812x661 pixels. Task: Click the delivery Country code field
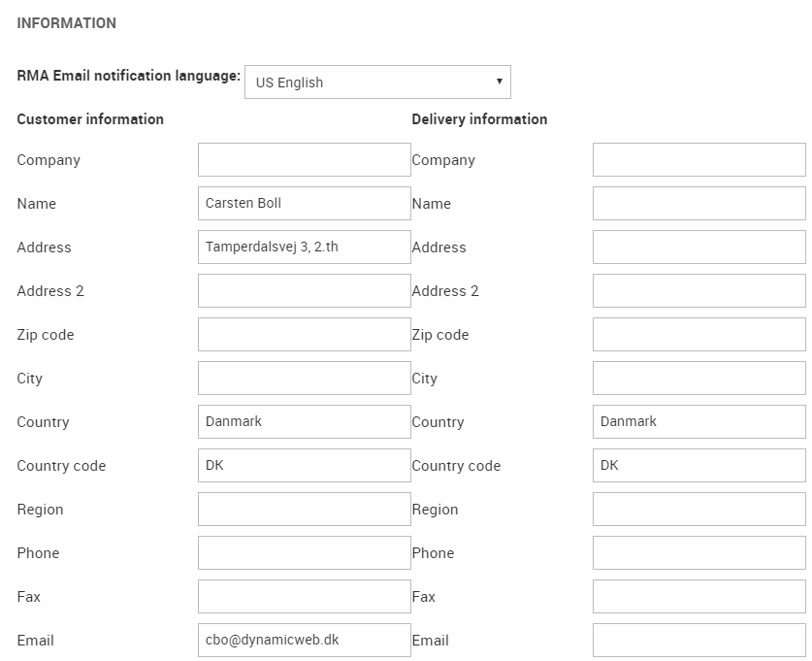pyautogui.click(x=698, y=466)
